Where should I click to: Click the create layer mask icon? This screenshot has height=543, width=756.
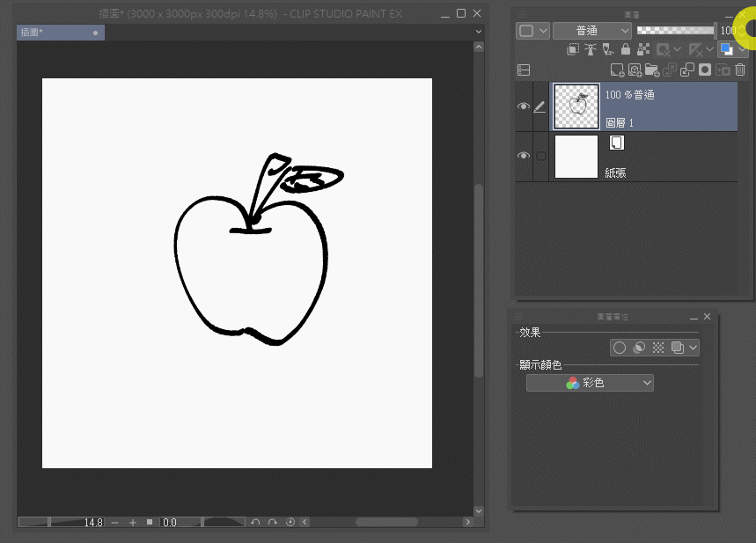[705, 70]
